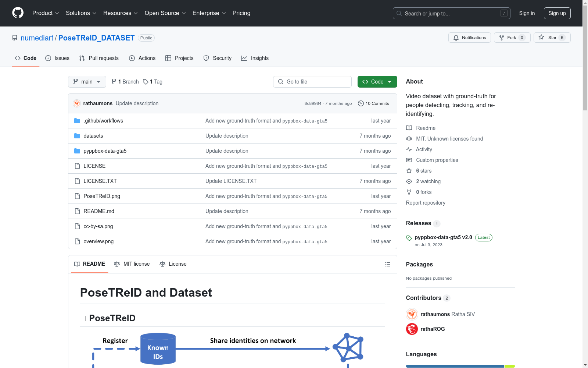The width and height of the screenshot is (588, 368).
Task: Click the overview.png file icon
Action: 77,241
